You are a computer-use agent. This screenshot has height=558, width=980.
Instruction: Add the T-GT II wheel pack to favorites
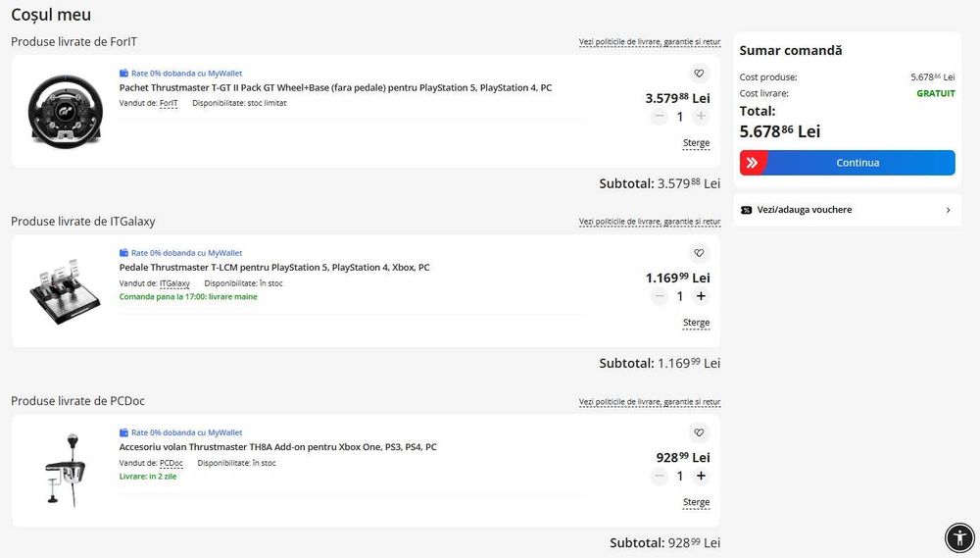coord(699,74)
